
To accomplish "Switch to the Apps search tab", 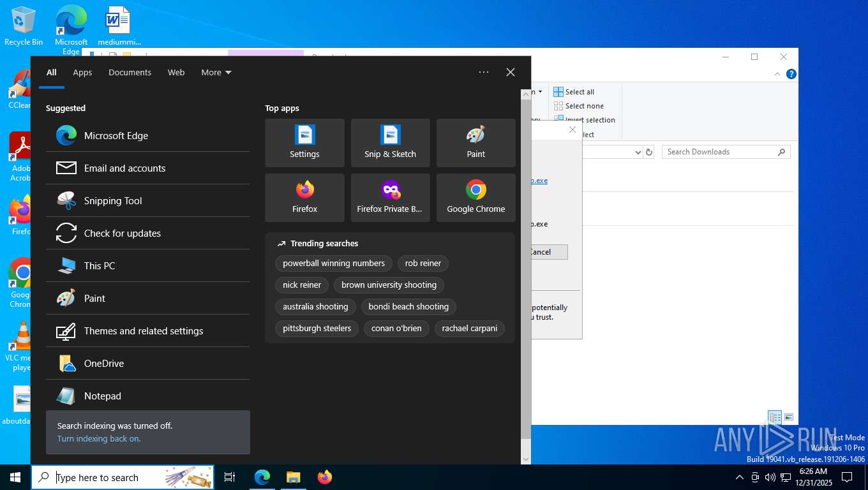I will pos(82,72).
